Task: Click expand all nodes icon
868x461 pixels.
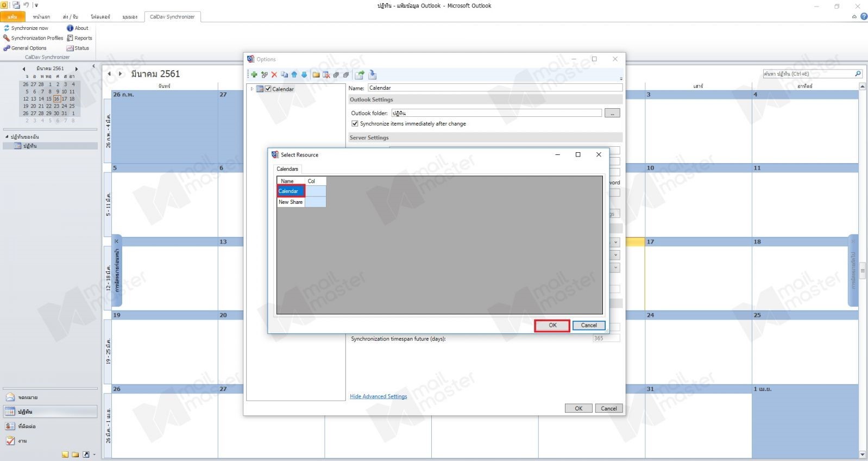Action: click(336, 75)
